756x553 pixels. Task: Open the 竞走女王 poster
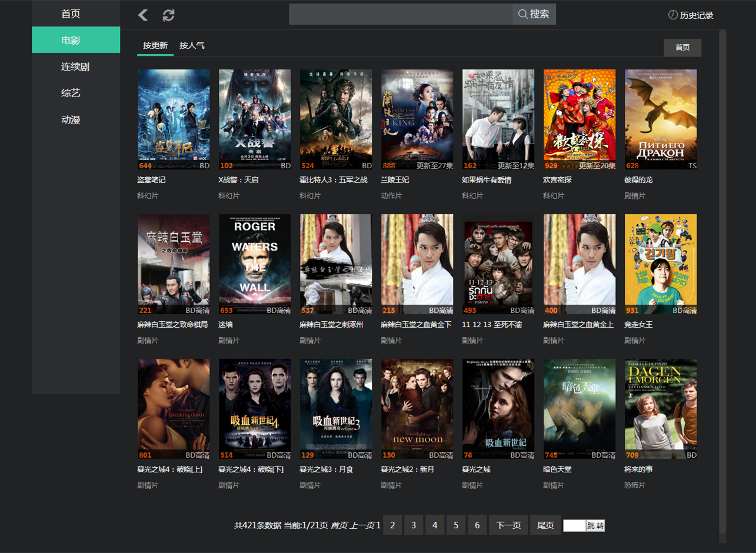pos(661,264)
